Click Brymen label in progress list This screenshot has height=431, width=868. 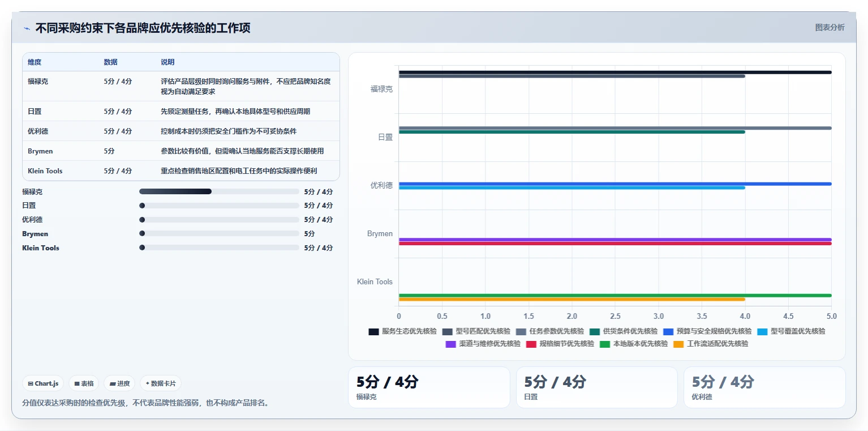(35, 233)
